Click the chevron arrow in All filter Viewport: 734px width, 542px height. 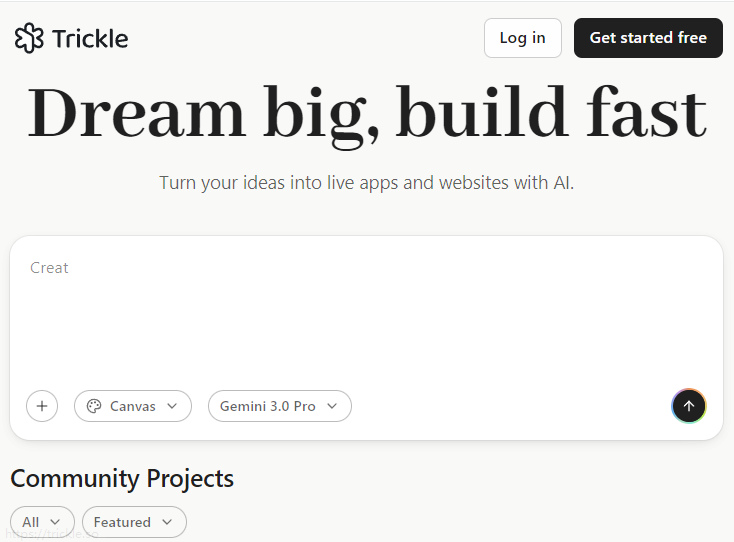[x=55, y=522]
